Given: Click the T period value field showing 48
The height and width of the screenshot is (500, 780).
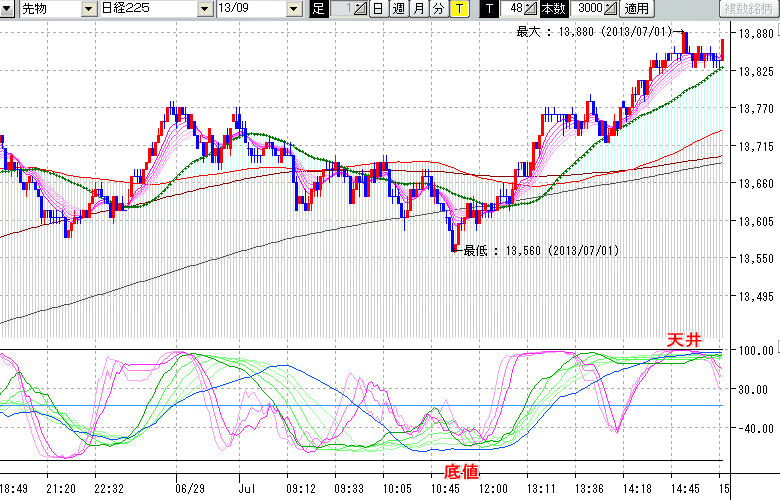Looking at the screenshot, I should pyautogui.click(x=513, y=9).
